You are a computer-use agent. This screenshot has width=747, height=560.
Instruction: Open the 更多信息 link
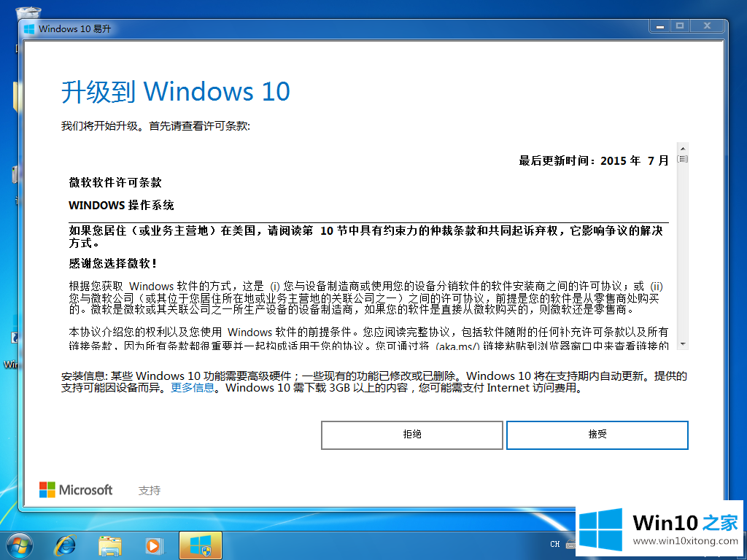point(193,388)
